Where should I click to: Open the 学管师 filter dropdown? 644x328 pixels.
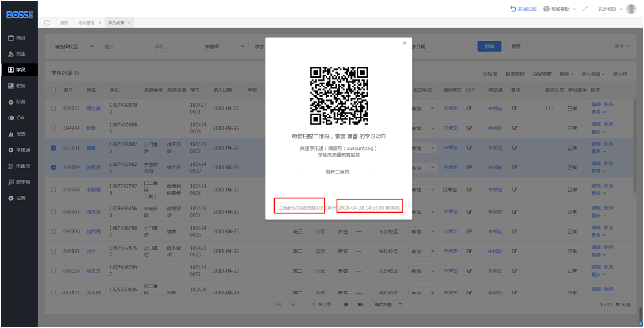coord(225,47)
